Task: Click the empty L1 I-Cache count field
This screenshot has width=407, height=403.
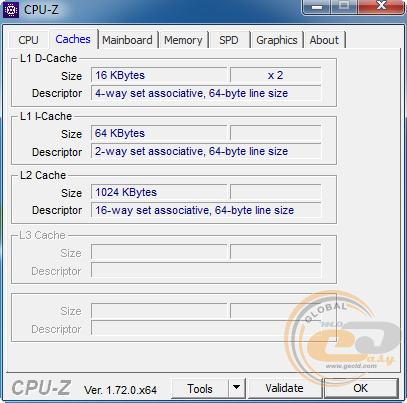Action: pyautogui.click(x=275, y=133)
